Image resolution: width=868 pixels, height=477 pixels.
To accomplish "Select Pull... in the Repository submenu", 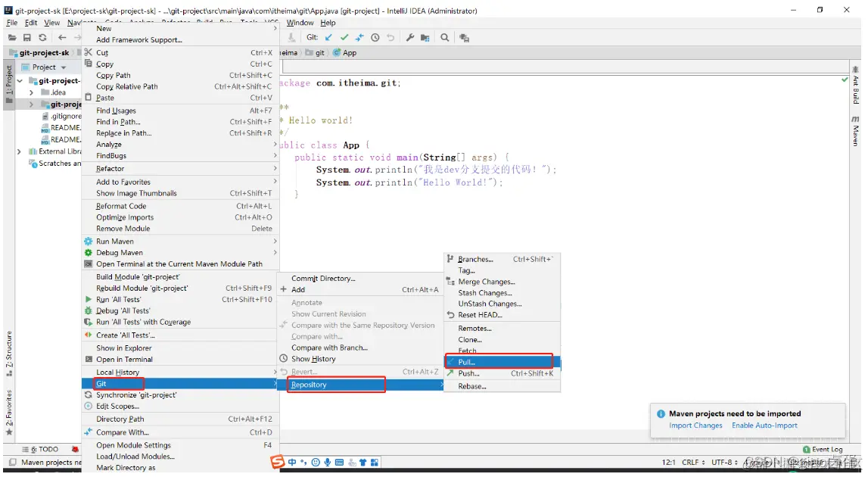I will 502,362.
